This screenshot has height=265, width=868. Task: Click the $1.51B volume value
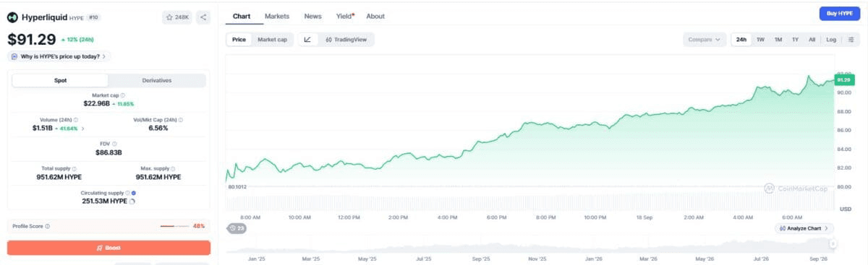click(42, 129)
